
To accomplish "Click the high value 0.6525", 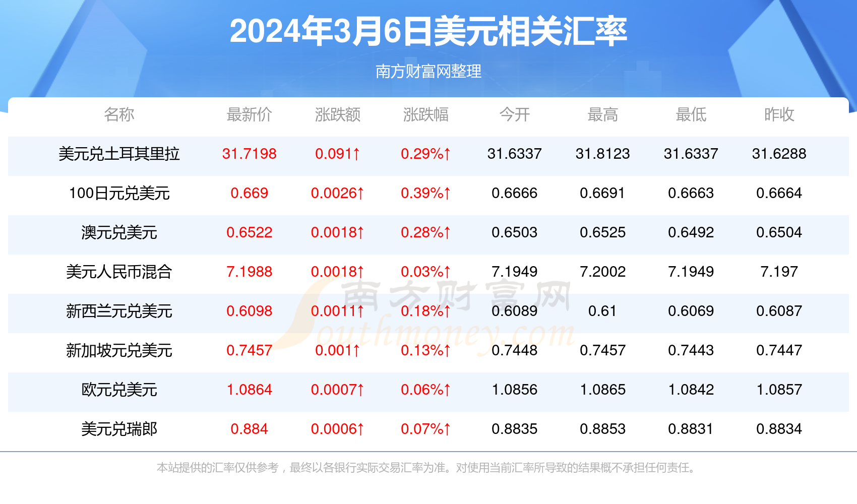I will coord(602,232).
